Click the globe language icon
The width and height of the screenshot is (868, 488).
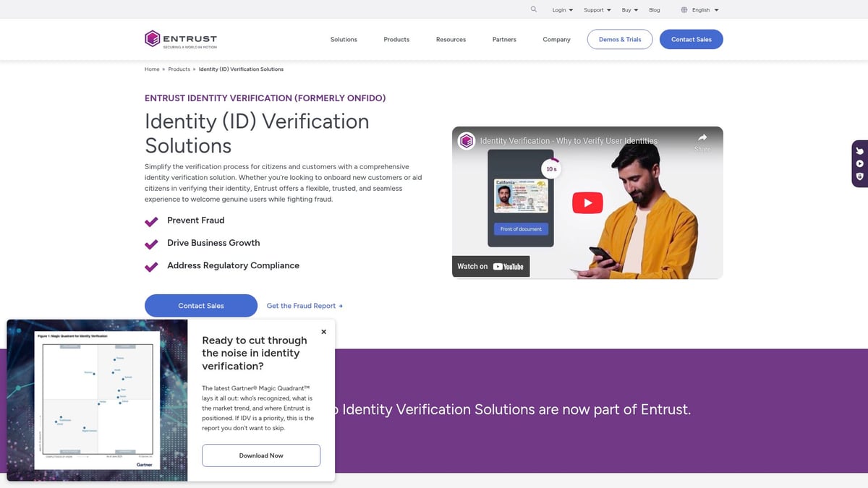(x=684, y=10)
